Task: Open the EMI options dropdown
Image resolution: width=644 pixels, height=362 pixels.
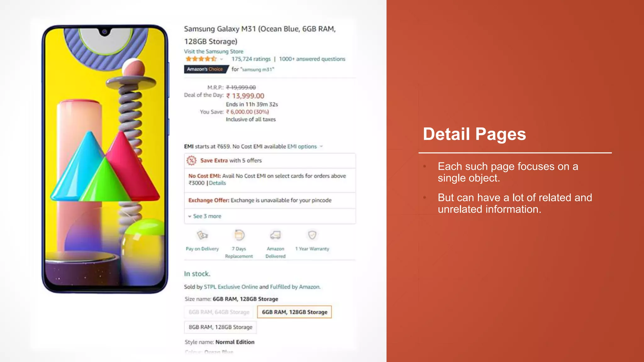Action: [305, 146]
